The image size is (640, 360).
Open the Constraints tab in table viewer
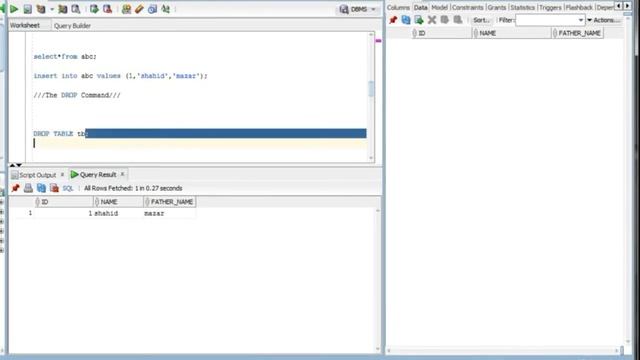467,7
